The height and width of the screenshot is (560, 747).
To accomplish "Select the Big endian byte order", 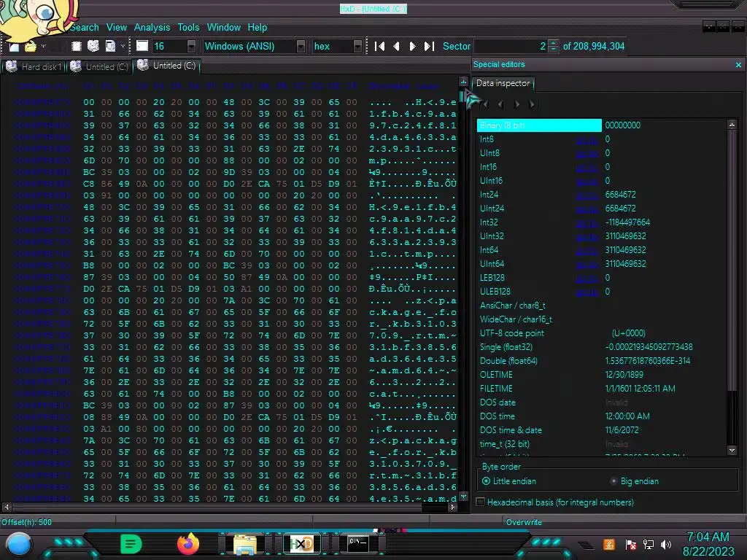I will [x=635, y=481].
